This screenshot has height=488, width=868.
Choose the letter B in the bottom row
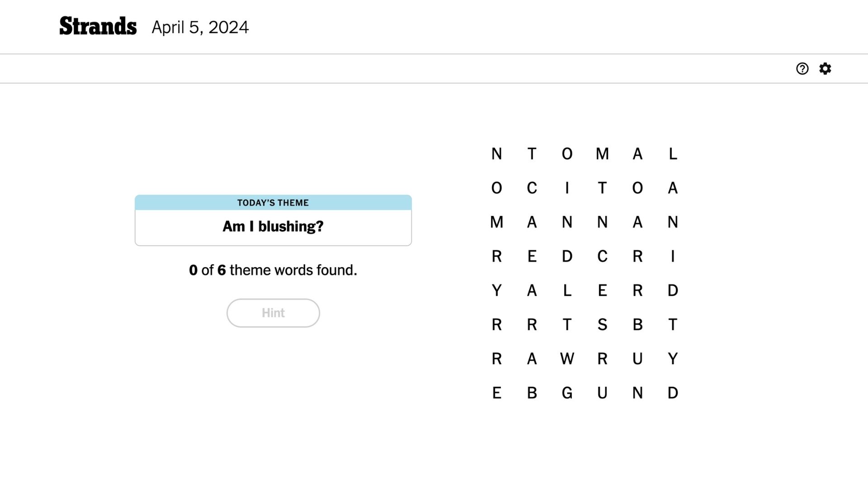coord(532,393)
